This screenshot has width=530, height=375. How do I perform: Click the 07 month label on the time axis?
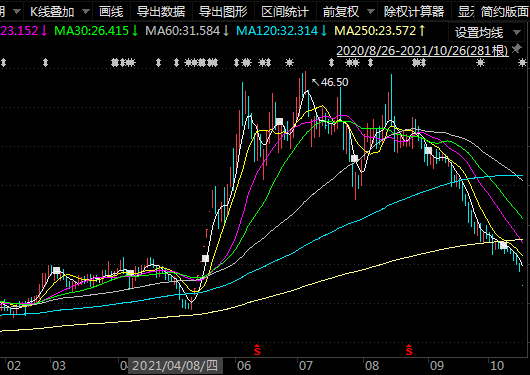click(x=306, y=366)
